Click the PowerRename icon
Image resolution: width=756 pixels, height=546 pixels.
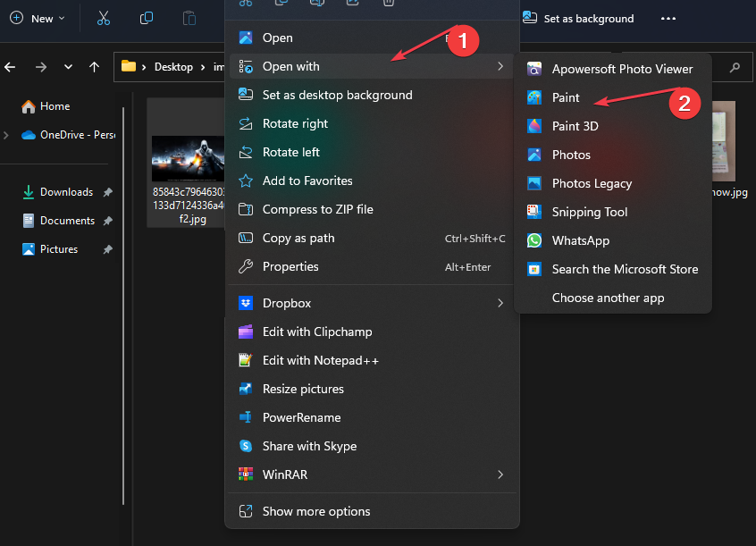tap(246, 417)
